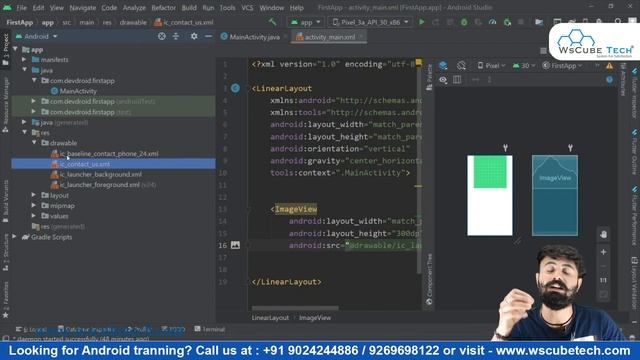Open the Android project view dropdown
This screenshot has height=360, width=640.
37,36
